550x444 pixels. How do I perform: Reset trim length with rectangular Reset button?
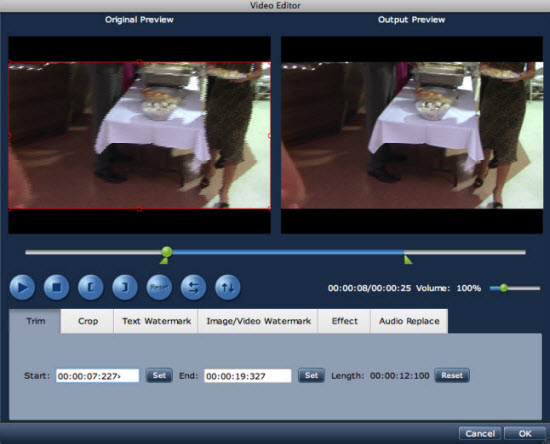[x=452, y=376]
